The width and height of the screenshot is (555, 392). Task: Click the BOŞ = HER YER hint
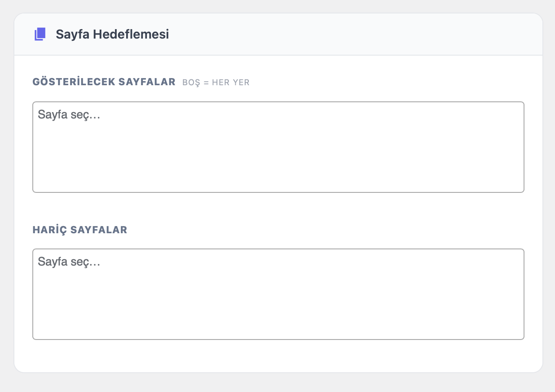[216, 83]
